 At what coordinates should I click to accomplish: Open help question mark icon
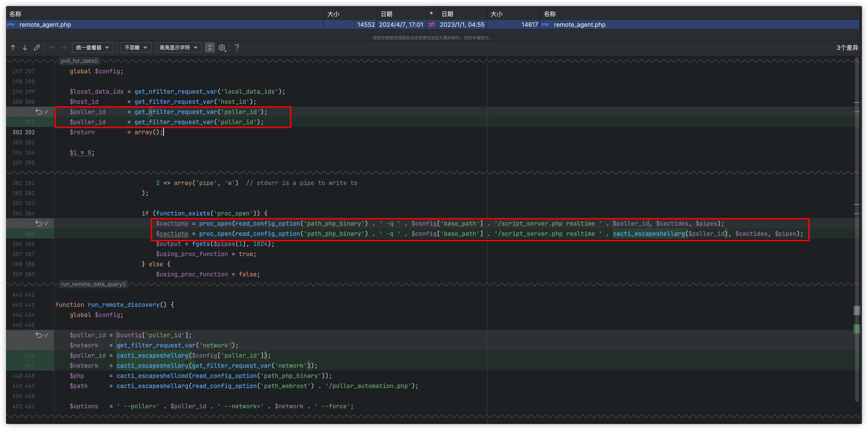237,48
